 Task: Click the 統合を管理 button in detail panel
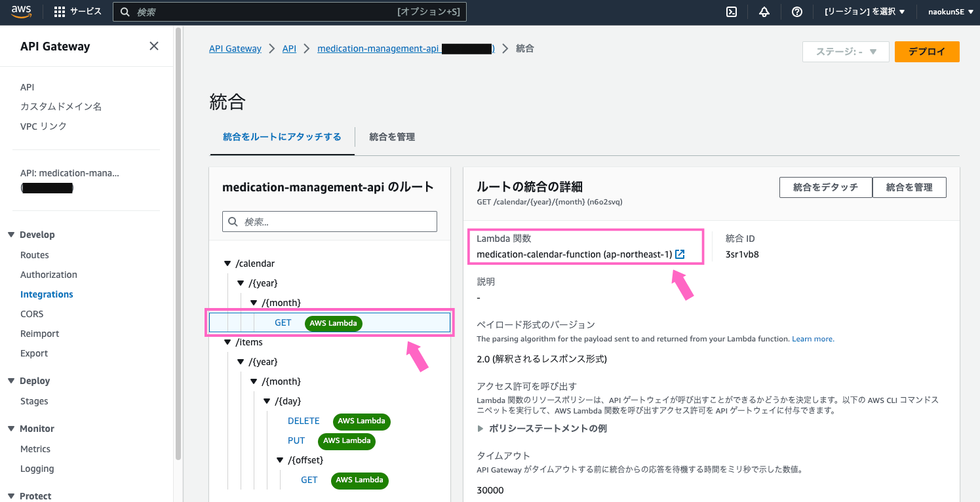909,187
